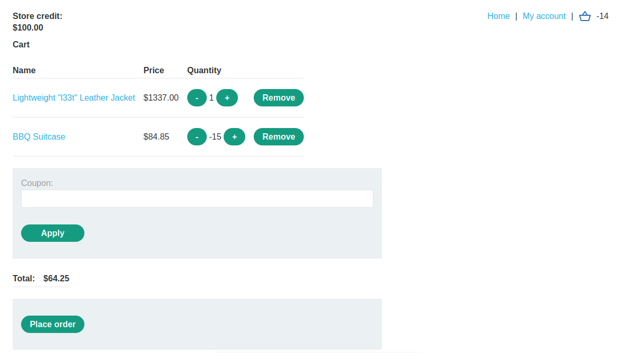Go to the Home page
The height and width of the screenshot is (353, 644).
click(x=498, y=16)
